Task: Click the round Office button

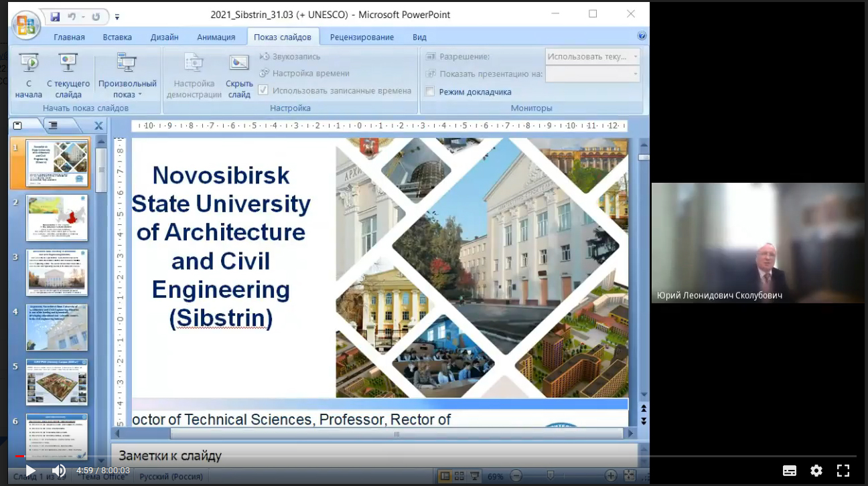Action: 26,25
